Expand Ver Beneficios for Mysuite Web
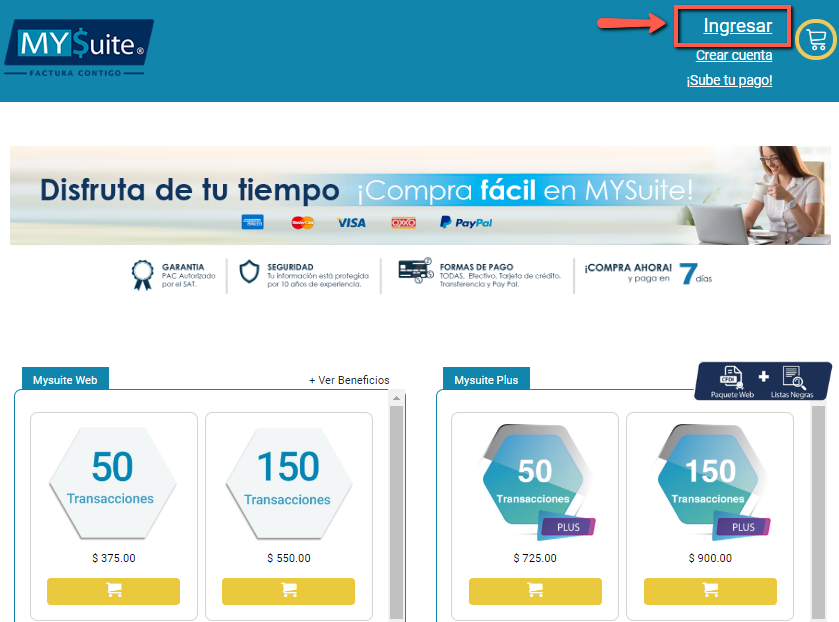 coord(349,380)
